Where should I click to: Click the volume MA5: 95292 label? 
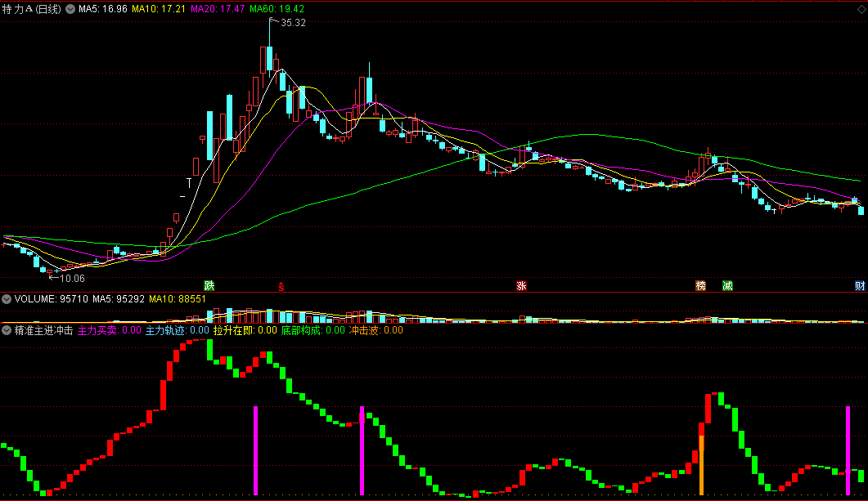119,299
